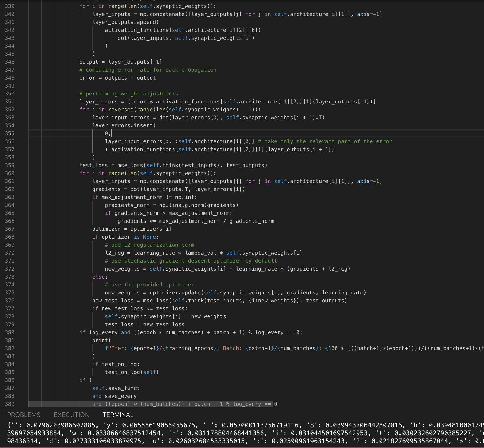Viewport: 484px width, 448px height.
Task: Click line number 355 in the gutter
Action: point(10,133)
